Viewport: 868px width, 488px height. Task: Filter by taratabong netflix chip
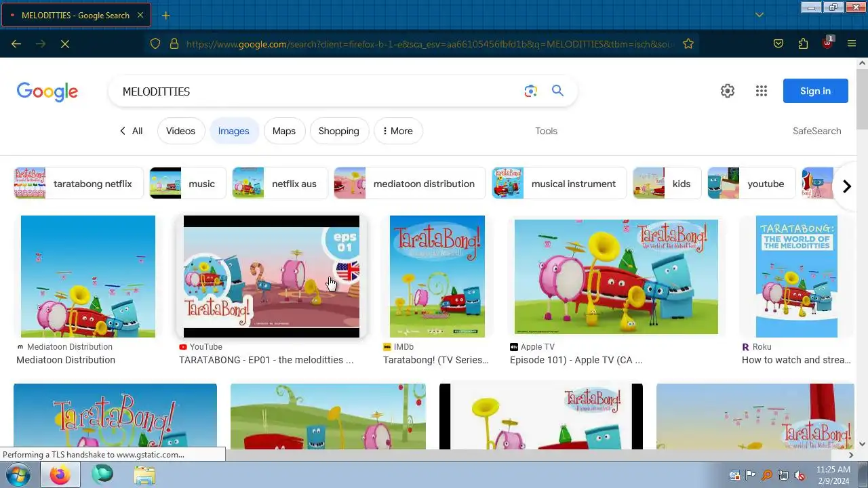(x=78, y=184)
